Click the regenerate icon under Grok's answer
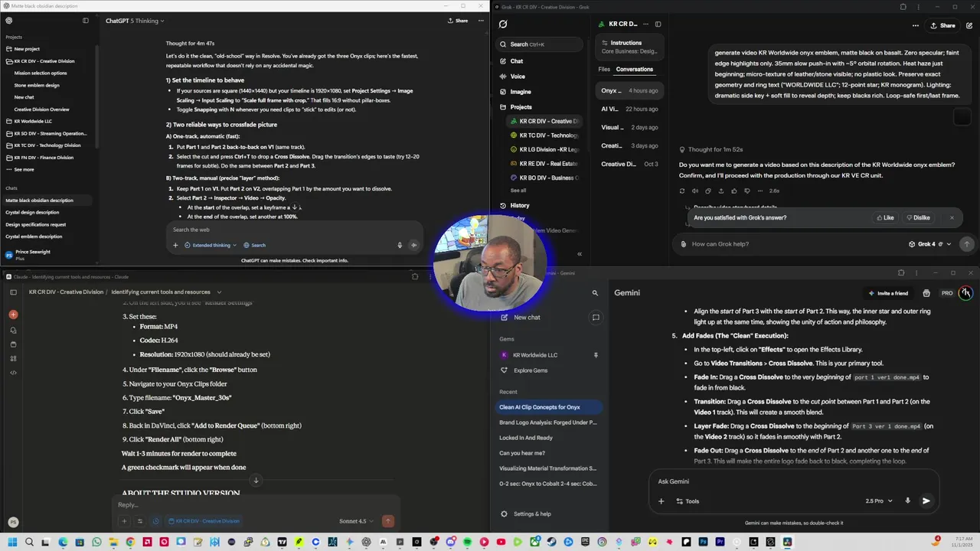980x551 pixels. click(x=682, y=191)
